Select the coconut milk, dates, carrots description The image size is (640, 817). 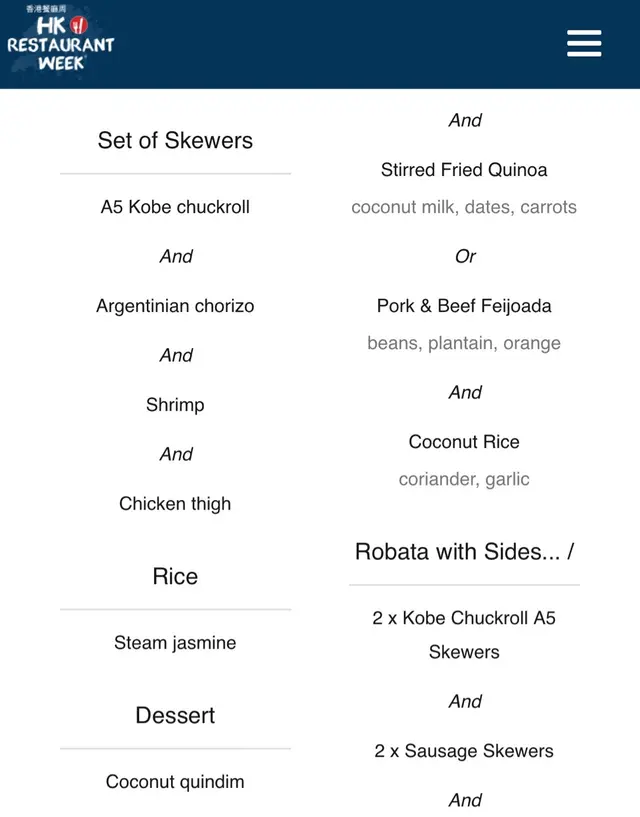click(x=464, y=208)
